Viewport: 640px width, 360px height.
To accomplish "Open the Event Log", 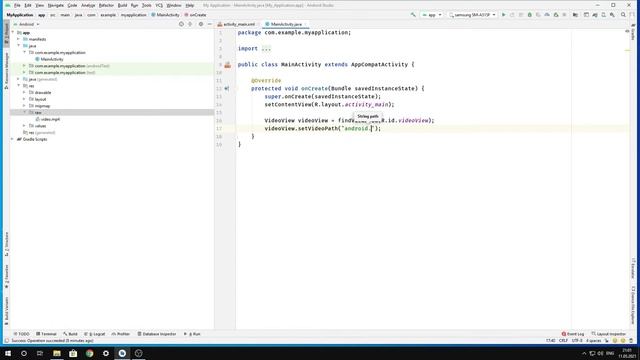I will pyautogui.click(x=573, y=334).
